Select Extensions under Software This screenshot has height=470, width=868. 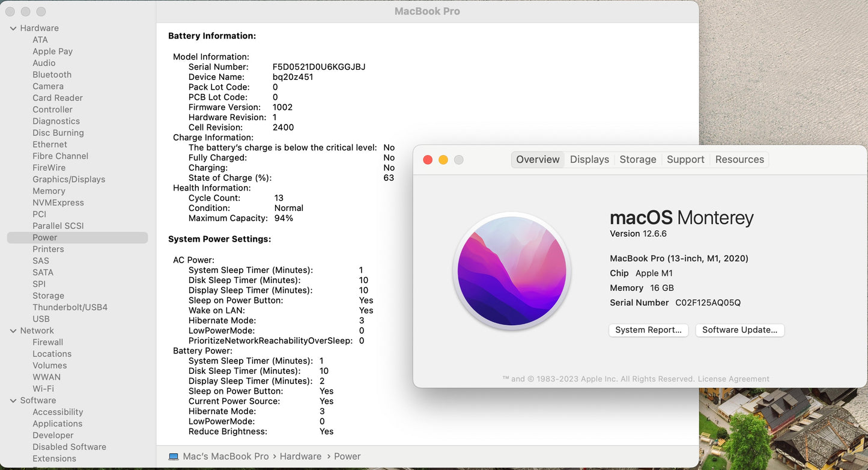pyautogui.click(x=55, y=459)
